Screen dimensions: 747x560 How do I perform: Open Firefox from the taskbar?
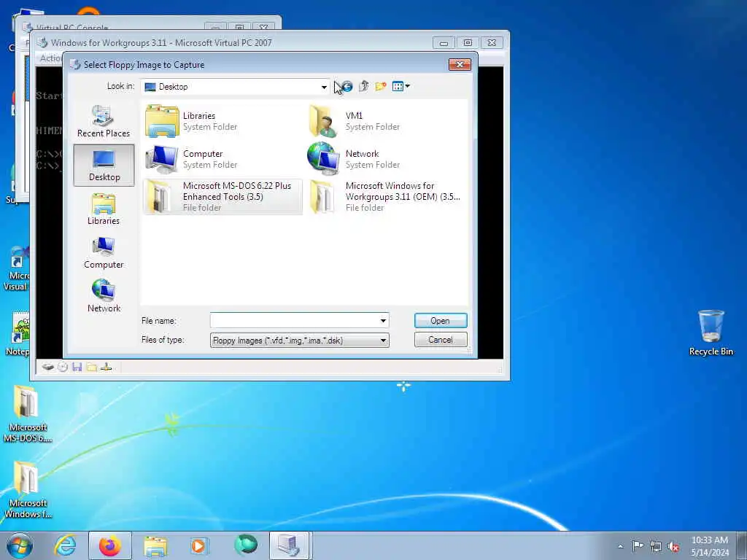(110, 545)
